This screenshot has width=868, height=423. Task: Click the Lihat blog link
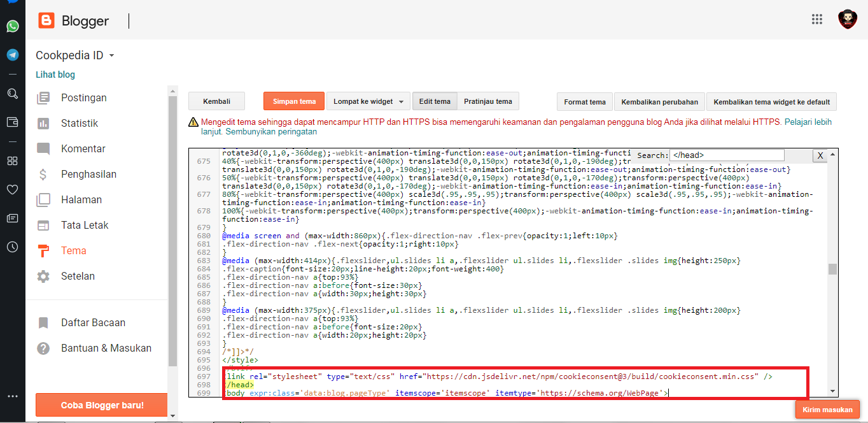pyautogui.click(x=55, y=75)
